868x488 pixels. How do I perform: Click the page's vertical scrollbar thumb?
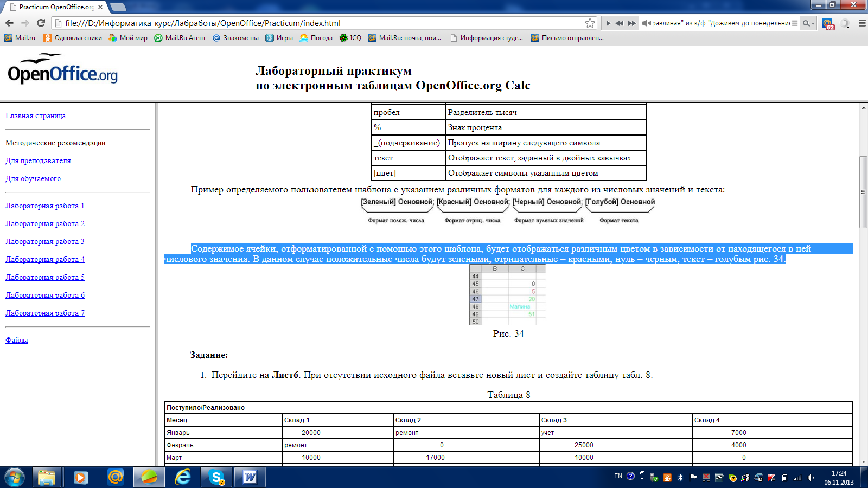(863, 192)
